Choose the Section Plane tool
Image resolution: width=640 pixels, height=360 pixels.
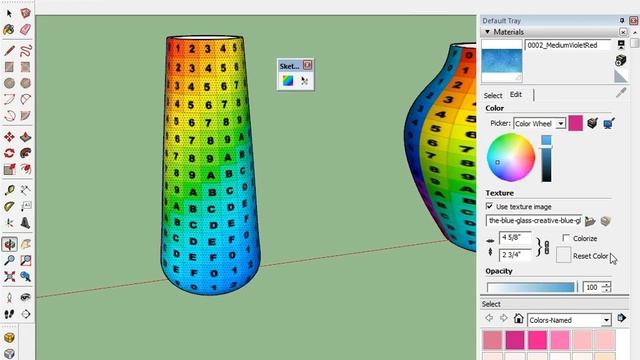(25, 314)
